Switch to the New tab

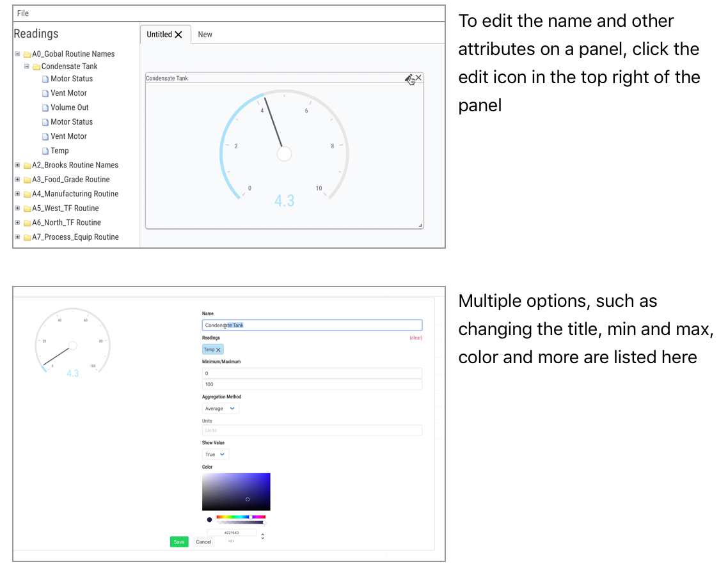pos(205,35)
